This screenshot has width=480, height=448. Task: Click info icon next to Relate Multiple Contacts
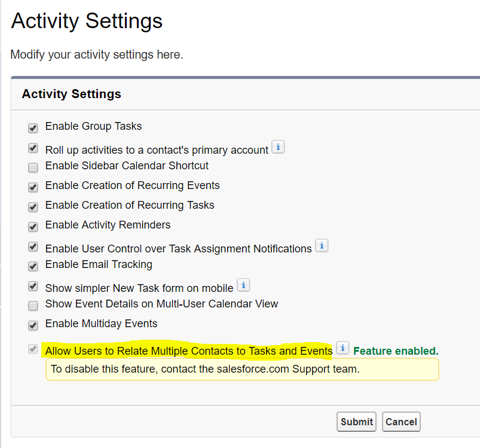coord(342,348)
